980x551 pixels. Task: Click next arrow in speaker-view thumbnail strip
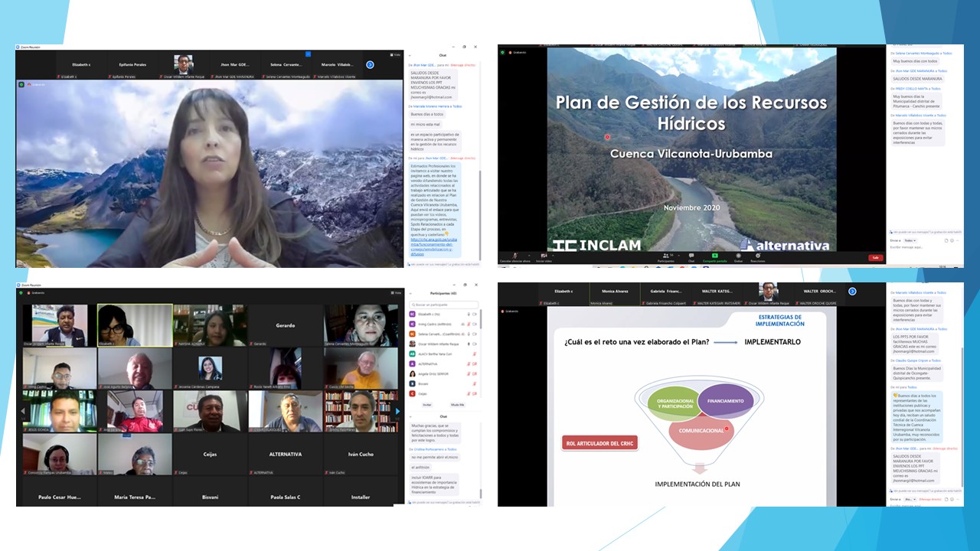pyautogui.click(x=370, y=65)
